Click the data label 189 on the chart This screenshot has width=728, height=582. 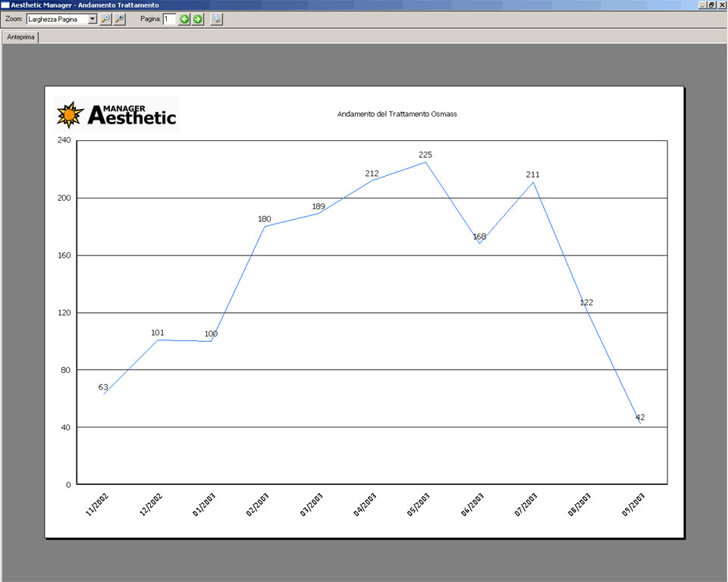coord(318,207)
